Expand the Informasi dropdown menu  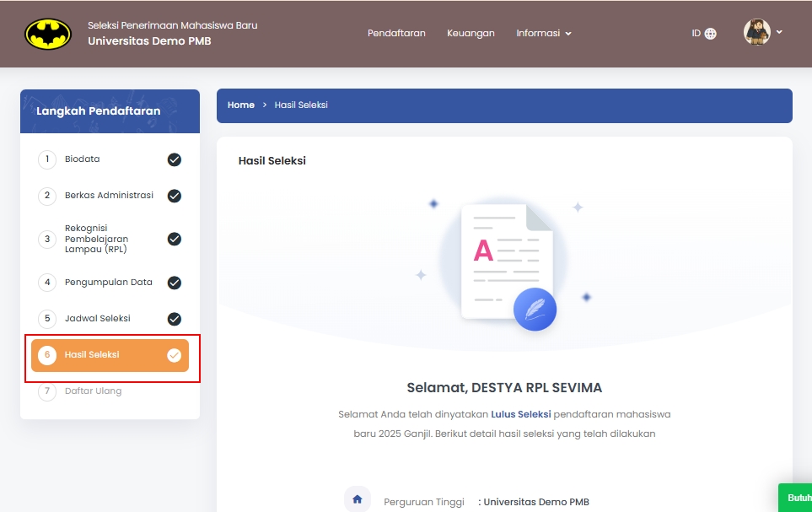click(544, 34)
